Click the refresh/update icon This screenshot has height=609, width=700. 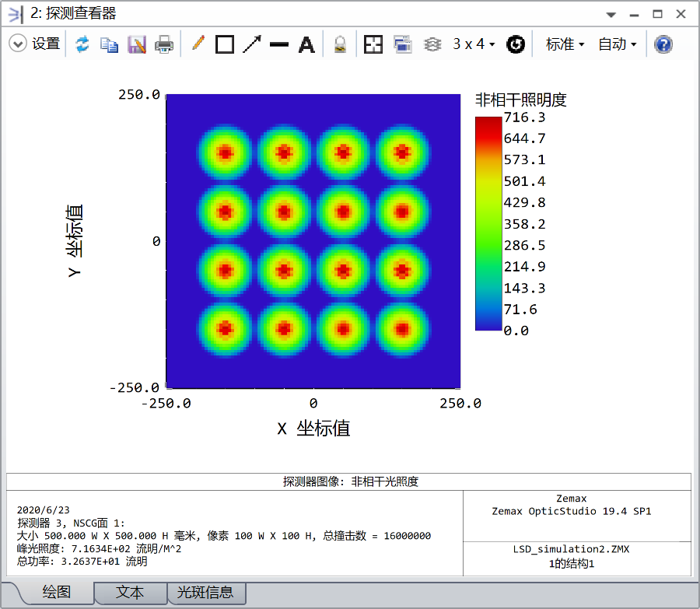(82, 44)
